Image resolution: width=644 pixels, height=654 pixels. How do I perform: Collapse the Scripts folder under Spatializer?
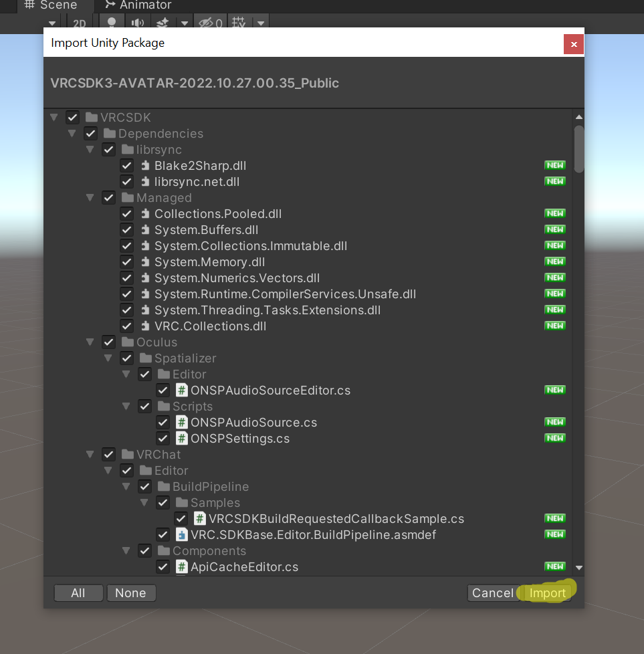126,407
